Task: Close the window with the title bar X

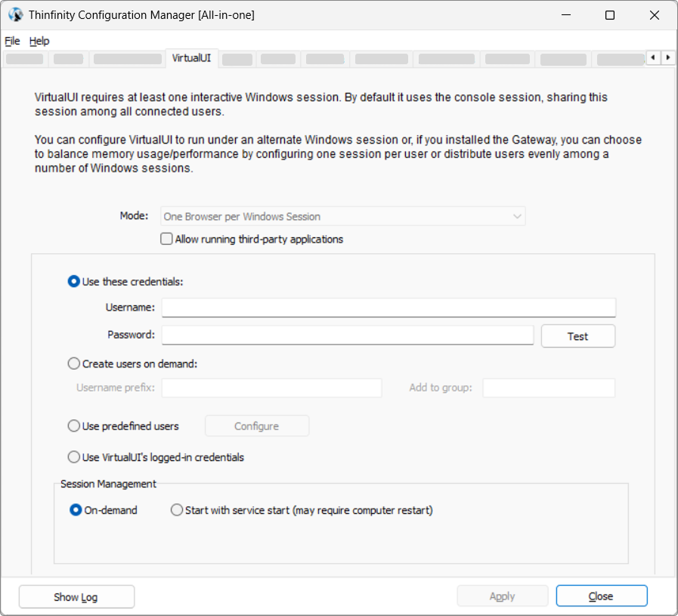Action: [x=655, y=15]
